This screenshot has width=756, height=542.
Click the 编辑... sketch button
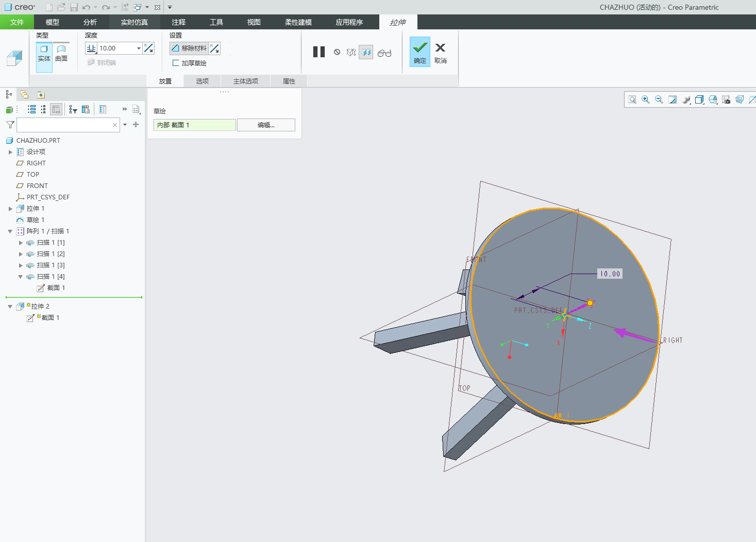(266, 125)
